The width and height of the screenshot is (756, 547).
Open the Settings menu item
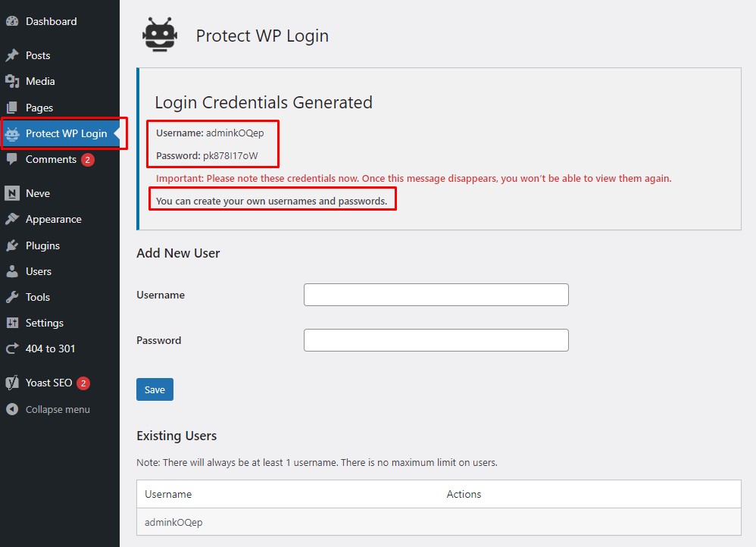(44, 323)
